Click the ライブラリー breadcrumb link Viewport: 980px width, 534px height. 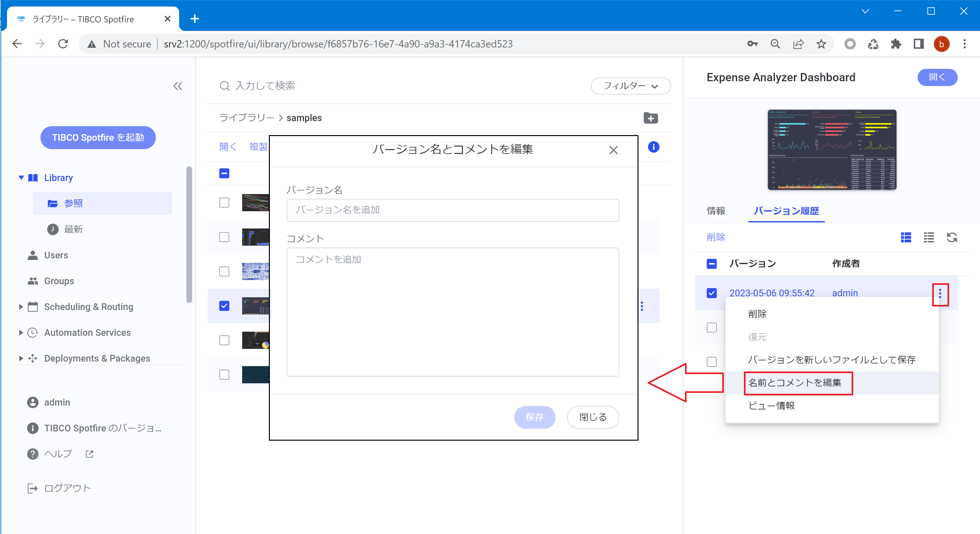[246, 118]
